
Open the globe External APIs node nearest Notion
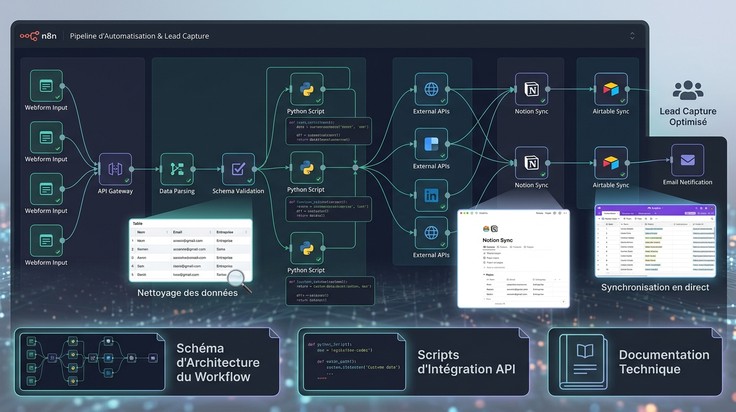pos(431,89)
